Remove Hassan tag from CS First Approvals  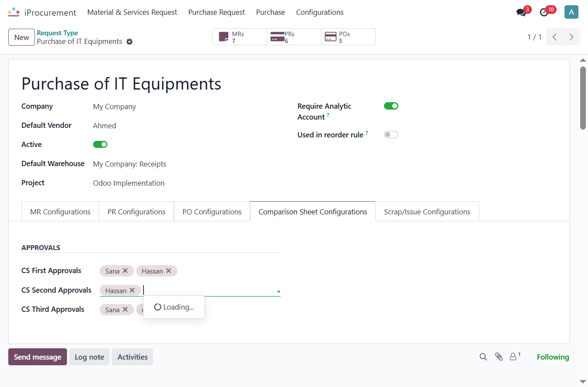click(x=169, y=271)
